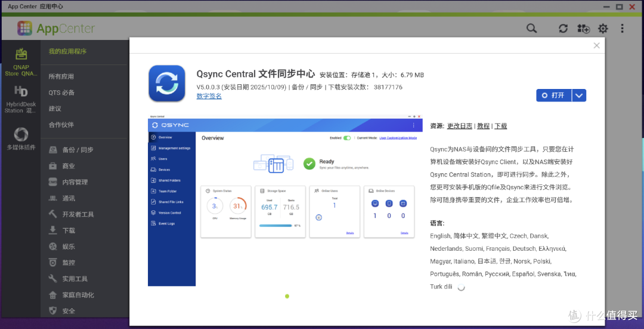The width and height of the screenshot is (644, 329).
Task: Click the 娱乐 film reel icon
Action: 53,247
